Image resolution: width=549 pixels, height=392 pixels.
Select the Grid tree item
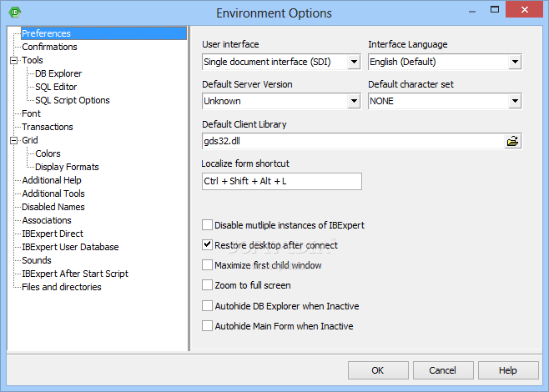(x=30, y=140)
